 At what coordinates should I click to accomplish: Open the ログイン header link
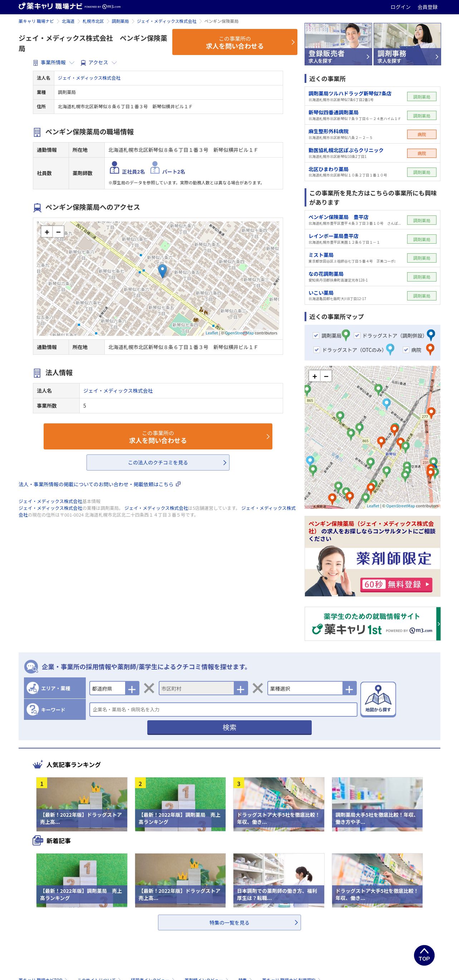click(x=400, y=7)
